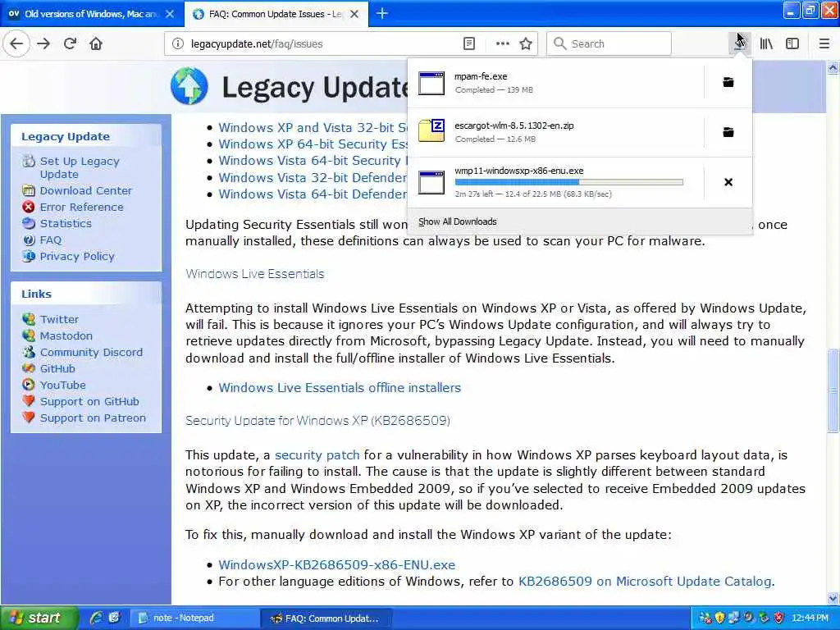Image resolution: width=840 pixels, height=630 pixels.
Task: Open escargot-wlm-8.5.1302-en.zip download
Action: pyautogui.click(x=555, y=132)
